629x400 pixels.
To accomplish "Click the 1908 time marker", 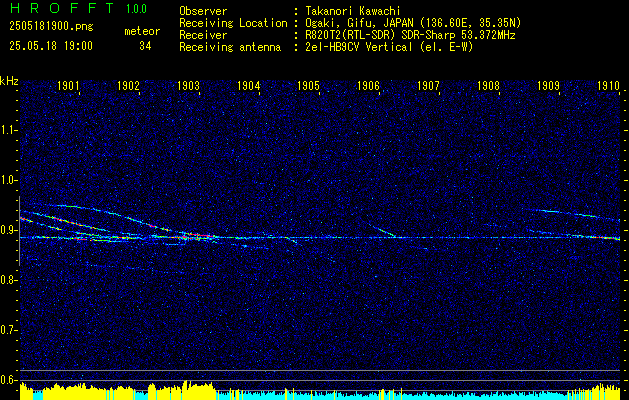I will tap(488, 85).
